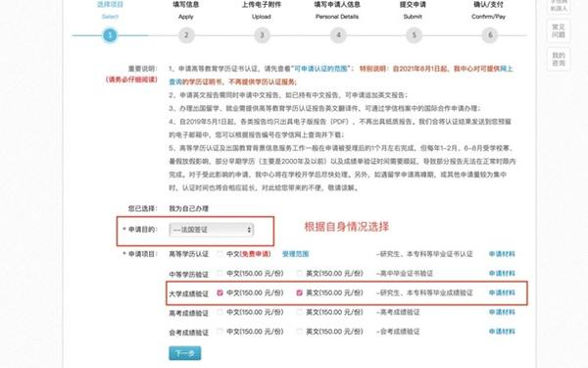Click step 1 circle for 选择项目

[110, 35]
